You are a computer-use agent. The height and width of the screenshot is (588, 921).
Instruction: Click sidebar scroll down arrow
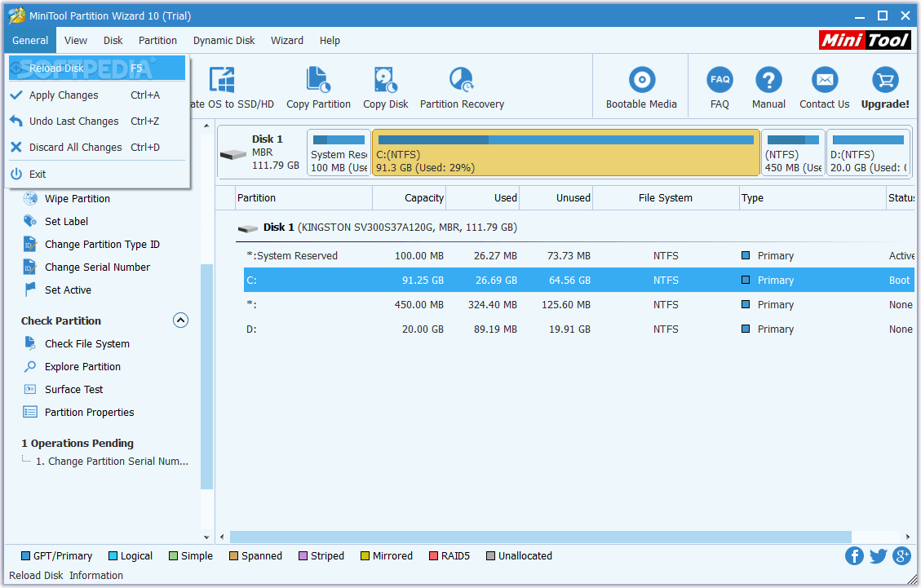tap(206, 537)
